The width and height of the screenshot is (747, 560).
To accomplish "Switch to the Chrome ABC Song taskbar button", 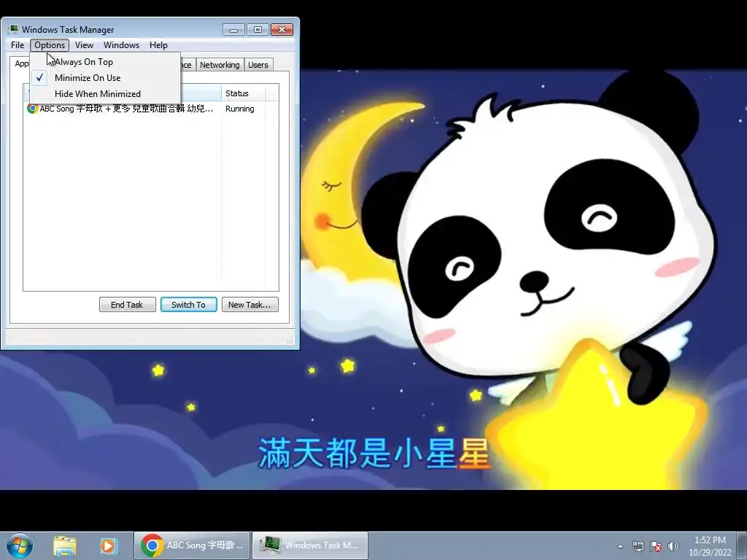I will coord(192,545).
